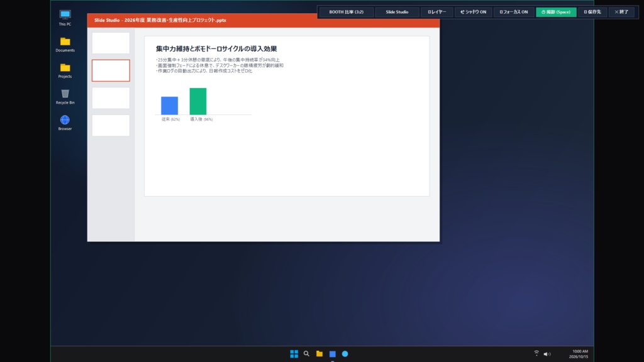Select the first slide thumbnail

pos(111,43)
